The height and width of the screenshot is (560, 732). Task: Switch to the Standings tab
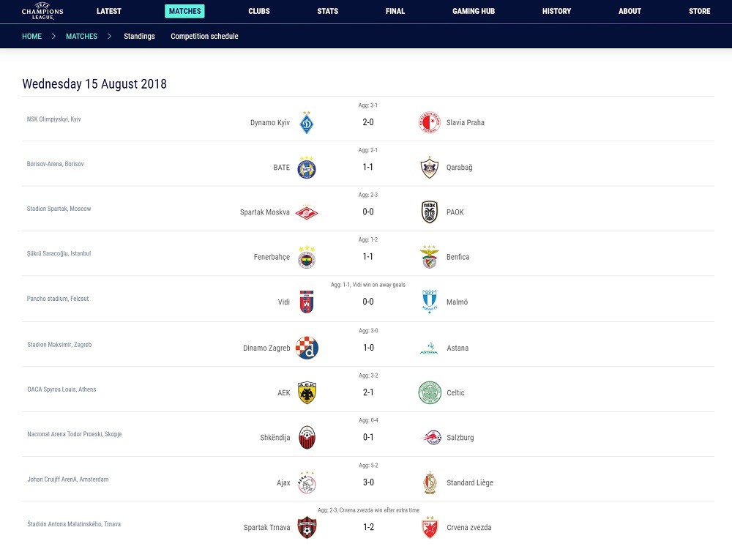click(139, 36)
